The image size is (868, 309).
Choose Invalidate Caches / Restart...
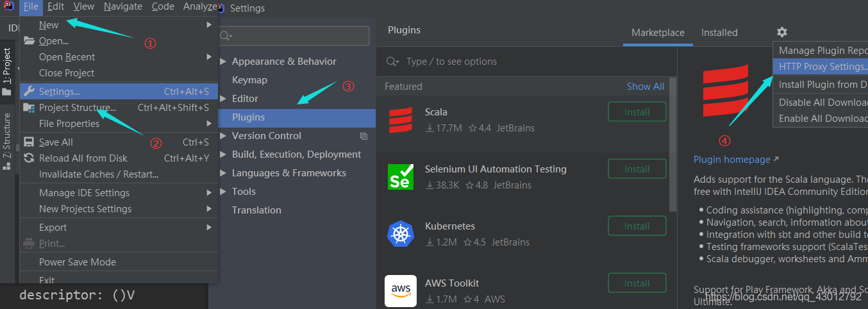coord(119,174)
